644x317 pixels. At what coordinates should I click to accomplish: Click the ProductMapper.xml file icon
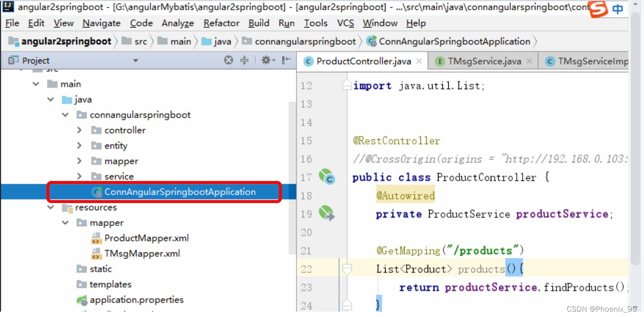point(96,238)
